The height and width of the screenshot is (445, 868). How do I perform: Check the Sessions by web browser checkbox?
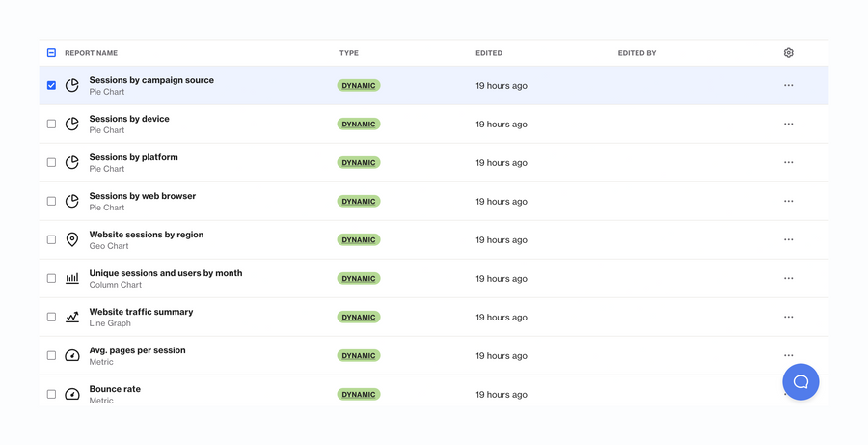[x=51, y=201]
